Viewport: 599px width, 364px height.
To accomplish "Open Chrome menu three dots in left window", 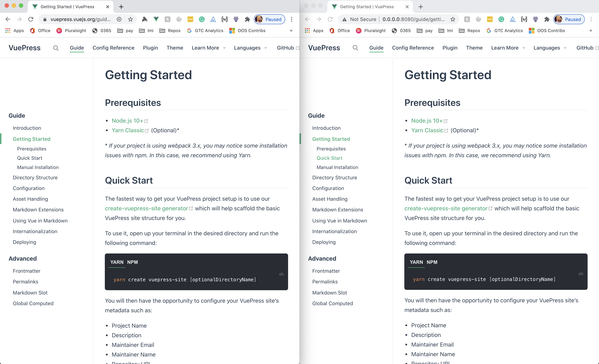I will (x=291, y=19).
